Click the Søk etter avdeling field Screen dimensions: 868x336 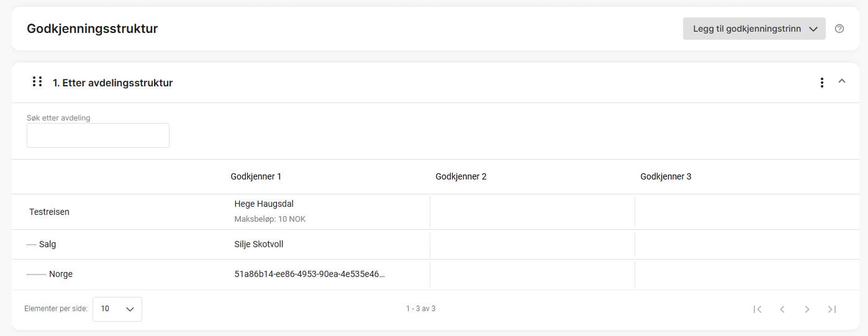coord(98,135)
